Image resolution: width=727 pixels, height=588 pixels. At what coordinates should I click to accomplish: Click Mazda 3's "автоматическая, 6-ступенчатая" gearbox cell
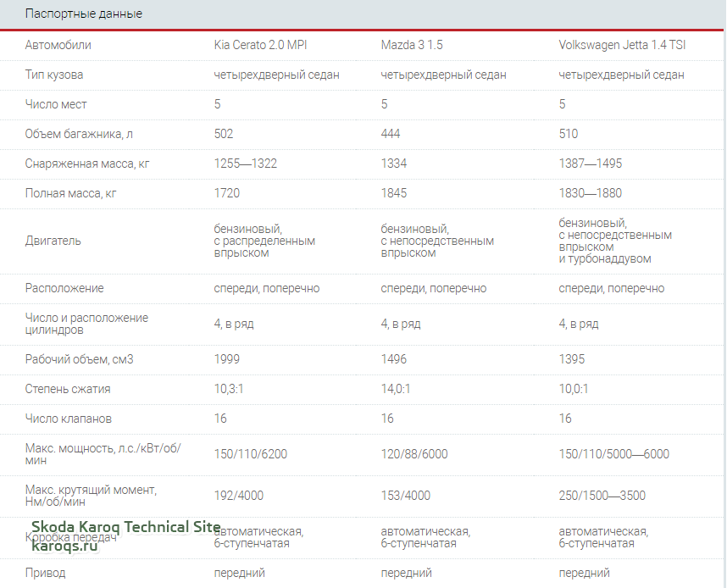pyautogui.click(x=425, y=537)
